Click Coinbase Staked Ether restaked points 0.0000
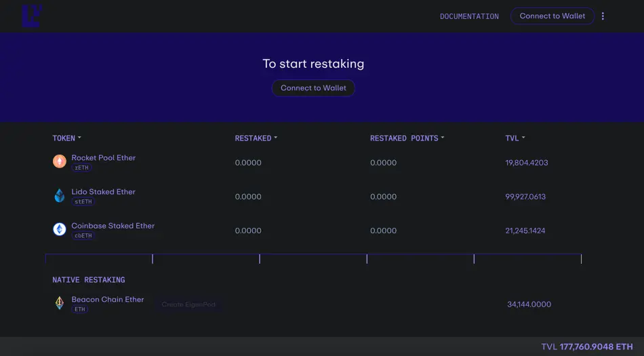Viewport: 644px width, 356px height. click(383, 231)
